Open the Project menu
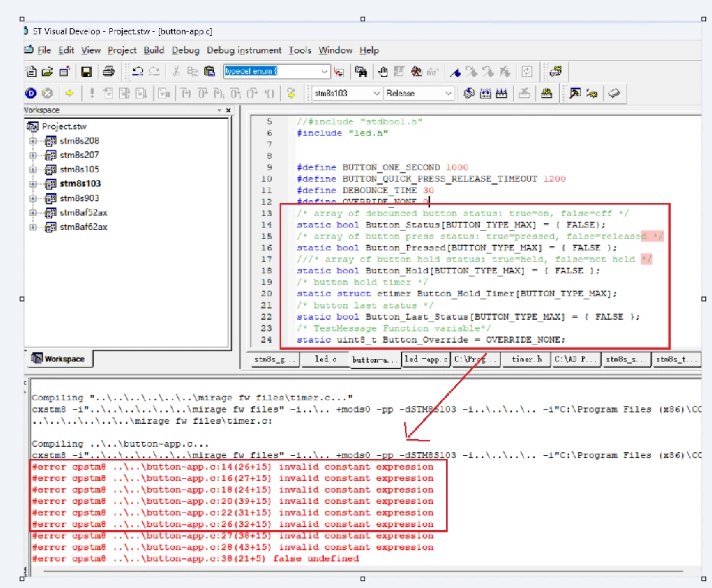This screenshot has height=588, width=712. tap(121, 50)
